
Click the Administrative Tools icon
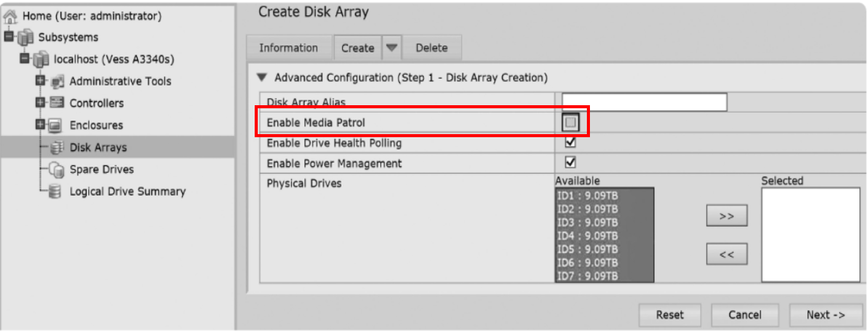pos(58,81)
